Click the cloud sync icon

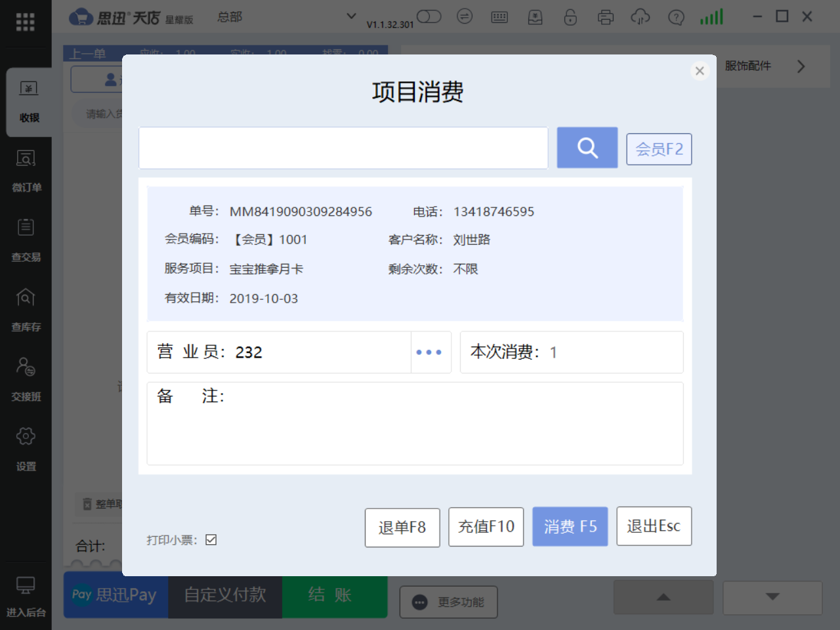click(x=640, y=16)
